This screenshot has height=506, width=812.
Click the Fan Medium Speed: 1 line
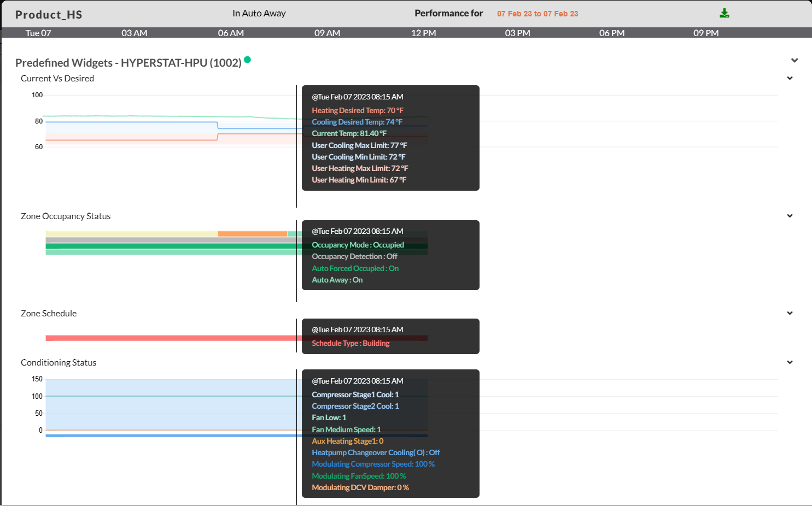click(346, 429)
